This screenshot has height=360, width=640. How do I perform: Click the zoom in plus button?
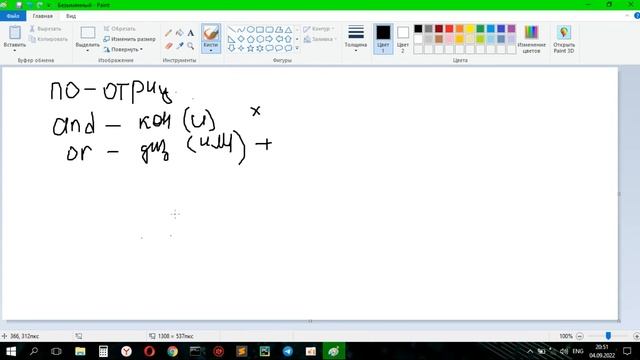636,336
